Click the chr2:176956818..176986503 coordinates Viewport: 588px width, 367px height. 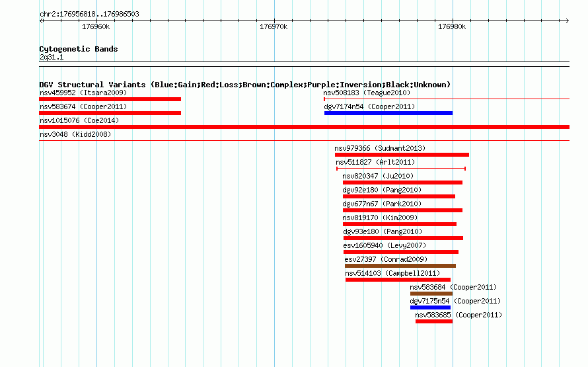(89, 14)
